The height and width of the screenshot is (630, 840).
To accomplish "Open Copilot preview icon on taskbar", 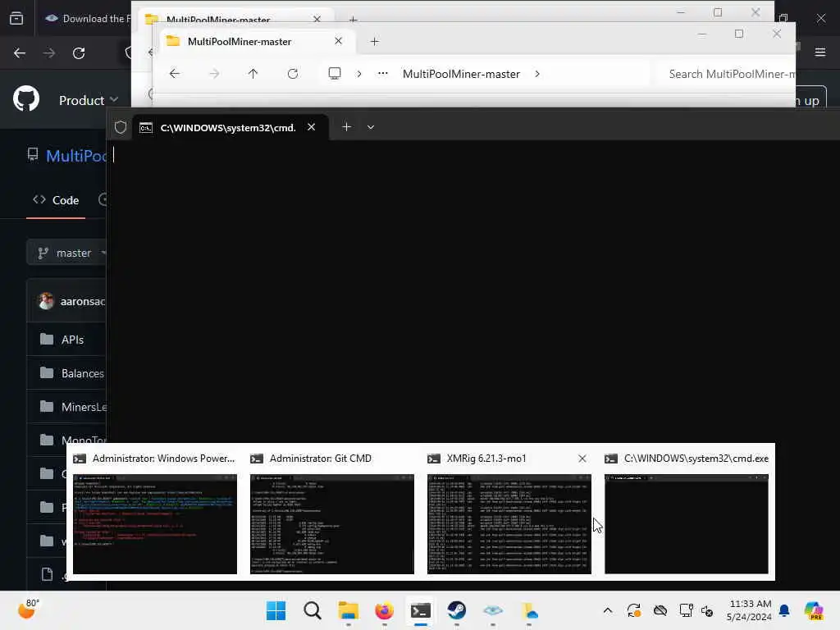I will (814, 610).
